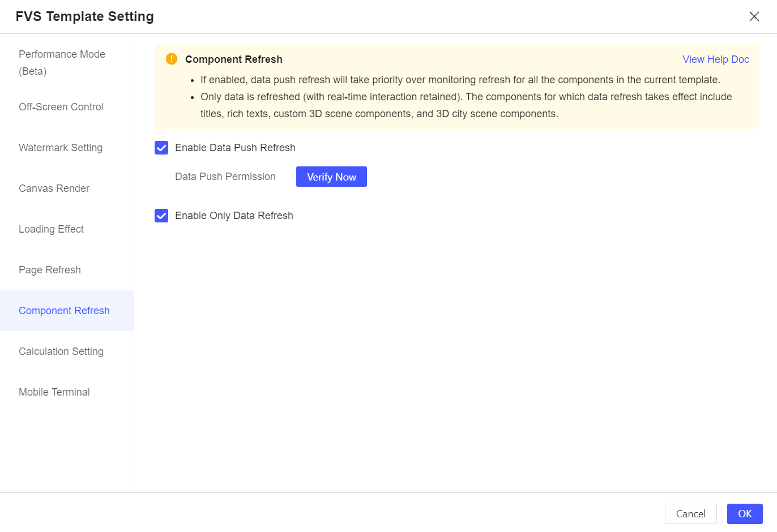Open the View Help Doc link
The height and width of the screenshot is (532, 777).
click(716, 59)
